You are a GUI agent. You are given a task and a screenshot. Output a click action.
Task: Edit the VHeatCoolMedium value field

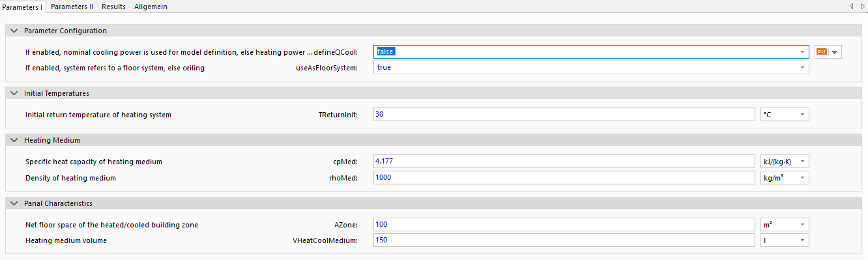click(564, 240)
